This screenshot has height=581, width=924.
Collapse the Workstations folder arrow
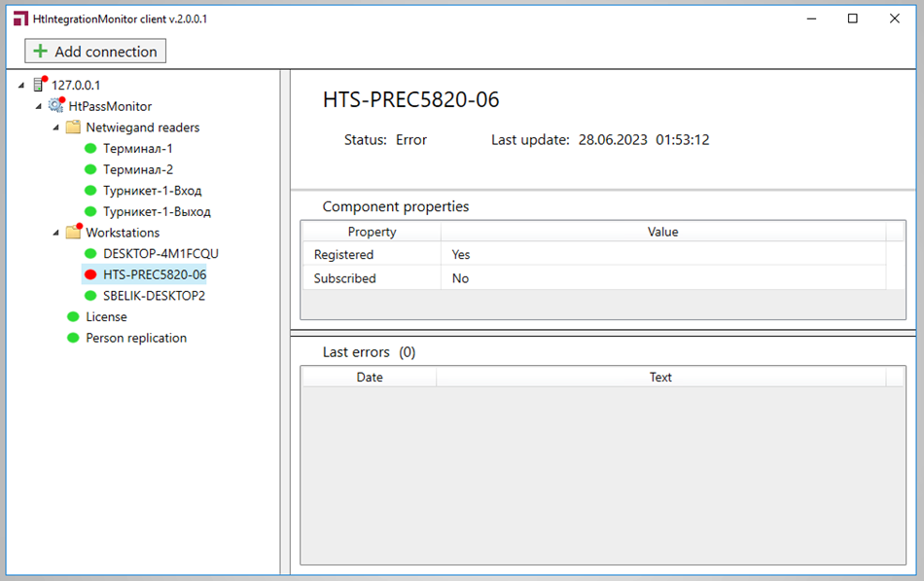click(x=56, y=233)
